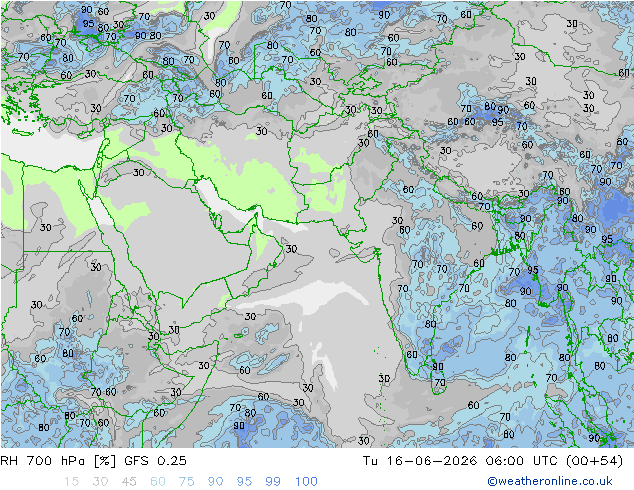Viewport: 634px width, 490px height.
Task: Click the 70 contour label on Sri Lanka
Action: point(440,382)
